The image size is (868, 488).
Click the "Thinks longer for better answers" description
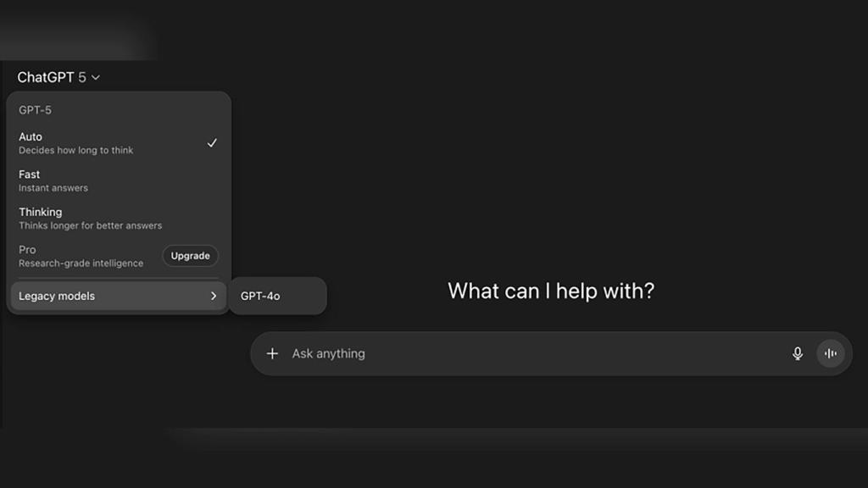[91, 226]
